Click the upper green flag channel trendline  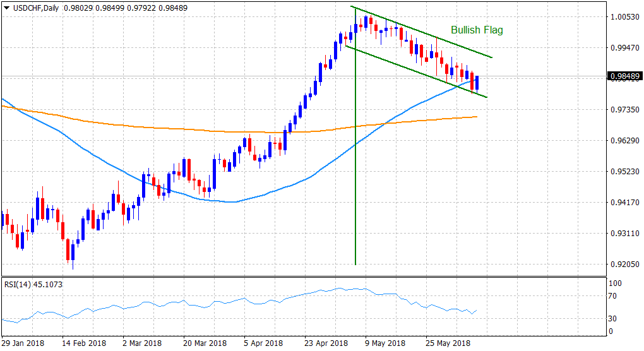(429, 36)
